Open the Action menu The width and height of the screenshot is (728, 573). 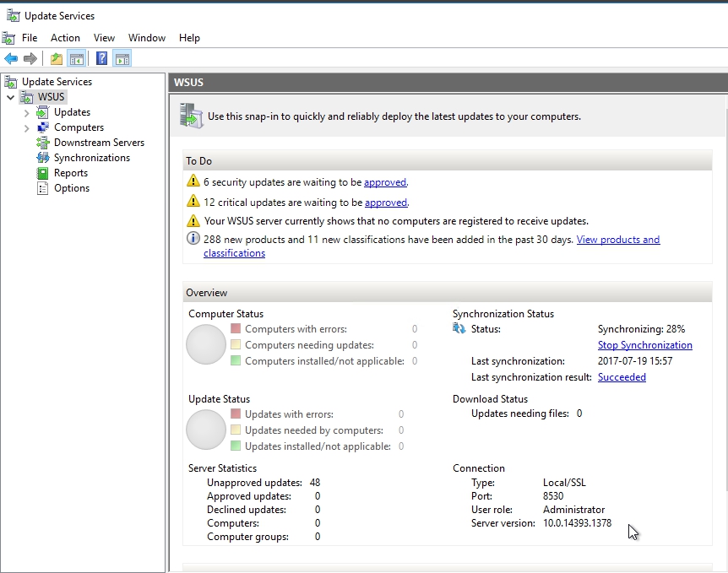pos(65,38)
